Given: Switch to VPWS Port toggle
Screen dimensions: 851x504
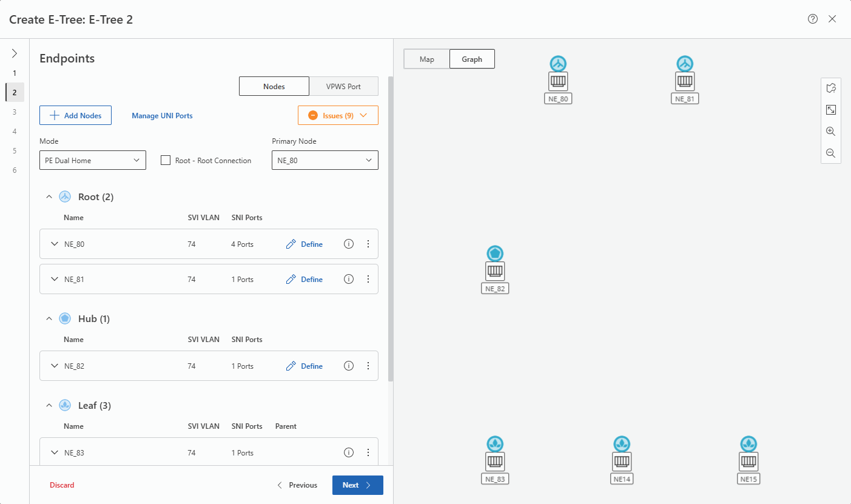Looking at the screenshot, I should 343,86.
